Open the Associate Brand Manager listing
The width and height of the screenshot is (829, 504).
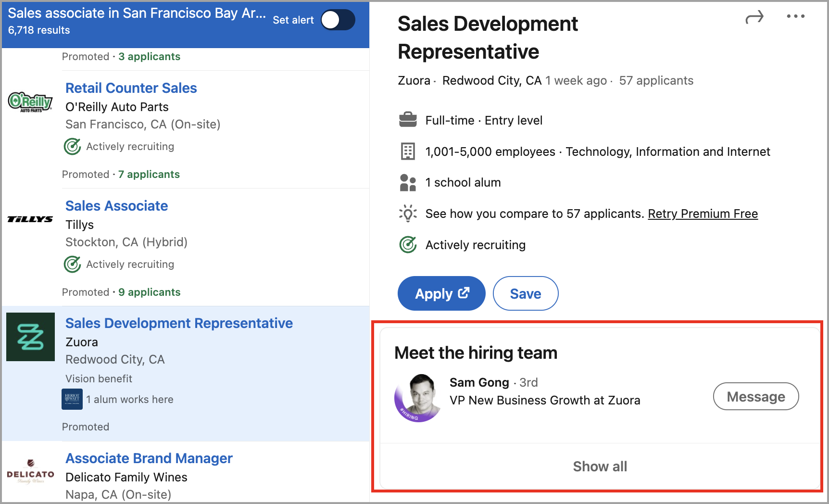tap(149, 458)
